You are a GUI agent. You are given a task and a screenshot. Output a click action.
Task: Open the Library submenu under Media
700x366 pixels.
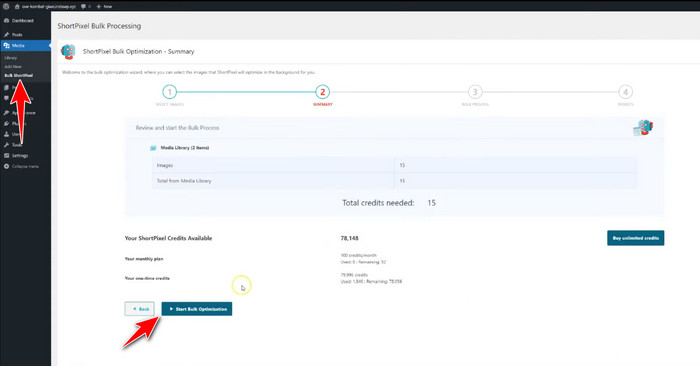pyautogui.click(x=11, y=58)
